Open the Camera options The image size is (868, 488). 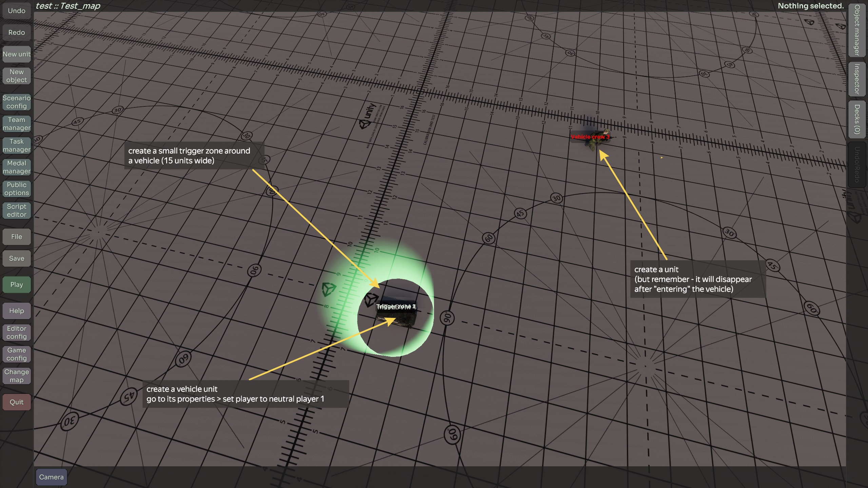pyautogui.click(x=51, y=477)
